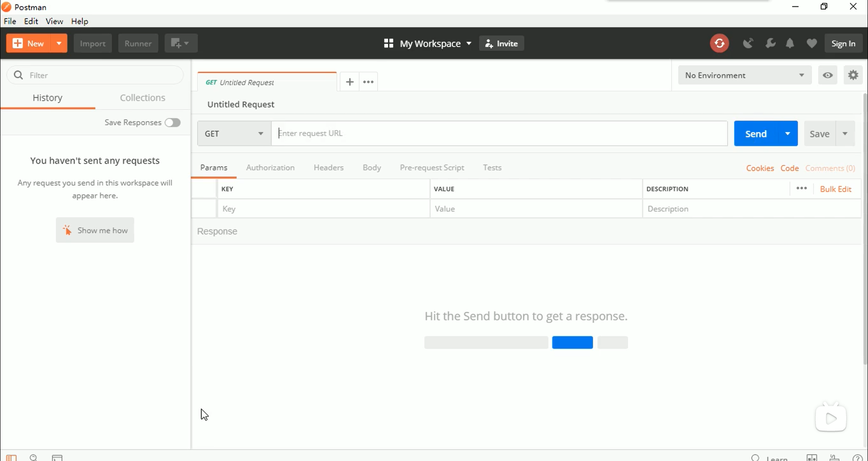Open the help question mark icon
This screenshot has width=868, height=461.
coord(857,457)
